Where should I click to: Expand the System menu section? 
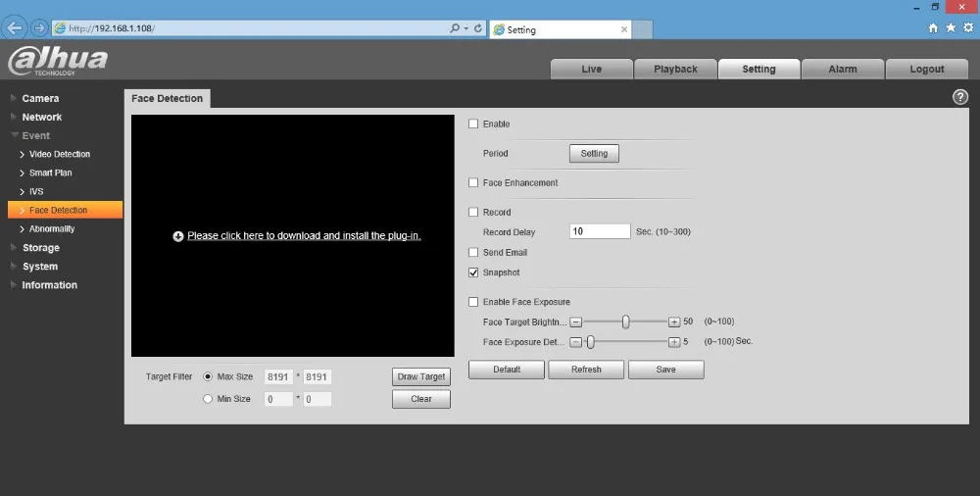(x=40, y=267)
